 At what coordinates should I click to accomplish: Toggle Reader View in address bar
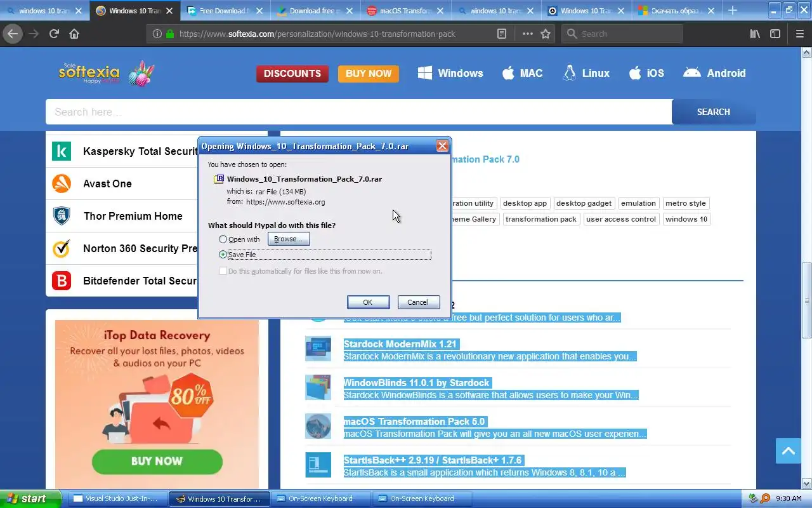[x=502, y=34]
